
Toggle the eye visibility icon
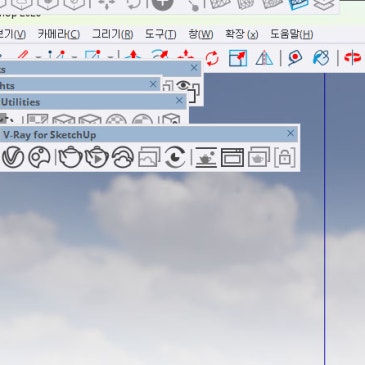pyautogui.click(x=183, y=85)
